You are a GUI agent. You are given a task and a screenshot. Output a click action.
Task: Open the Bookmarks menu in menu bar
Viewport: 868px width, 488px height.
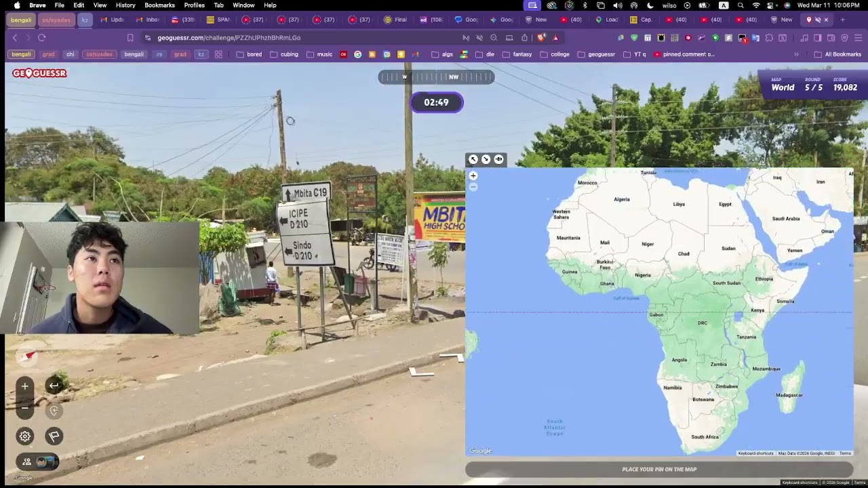coord(159,5)
